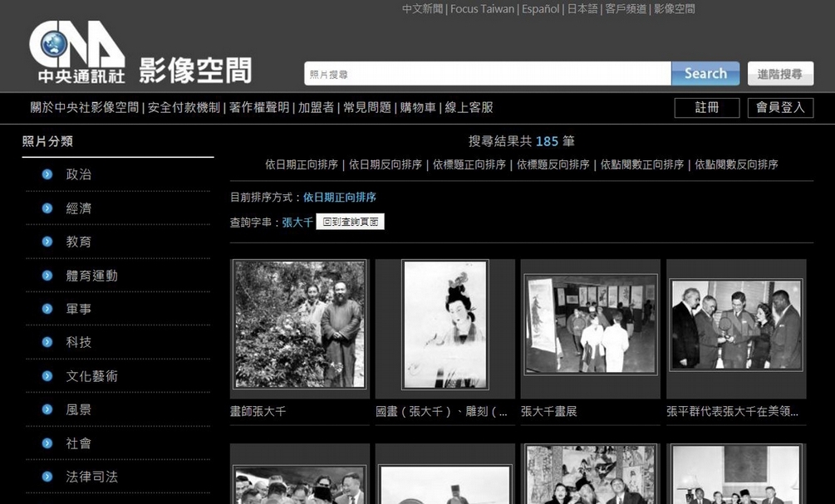Open 線上客服 online support
The width and height of the screenshot is (835, 504).
click(469, 107)
